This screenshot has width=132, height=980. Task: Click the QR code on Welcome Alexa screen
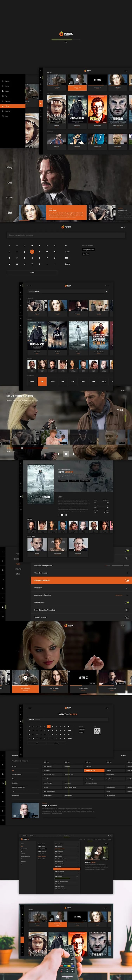(x=97, y=731)
